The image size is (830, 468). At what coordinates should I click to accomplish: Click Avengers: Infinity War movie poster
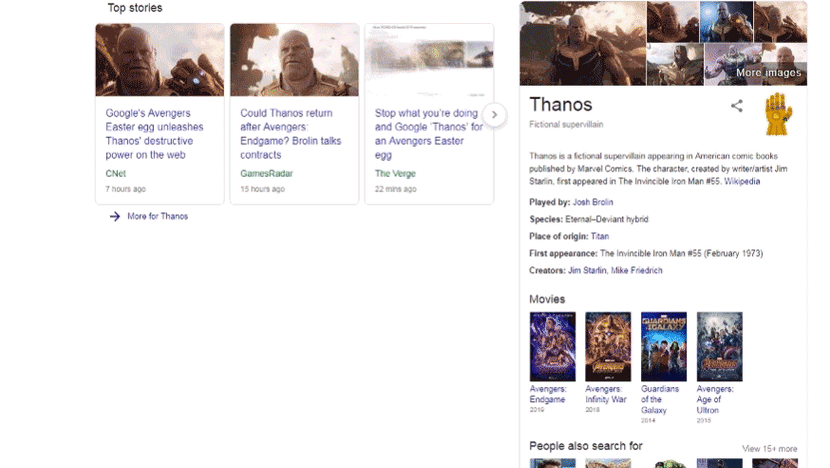pyautogui.click(x=608, y=346)
